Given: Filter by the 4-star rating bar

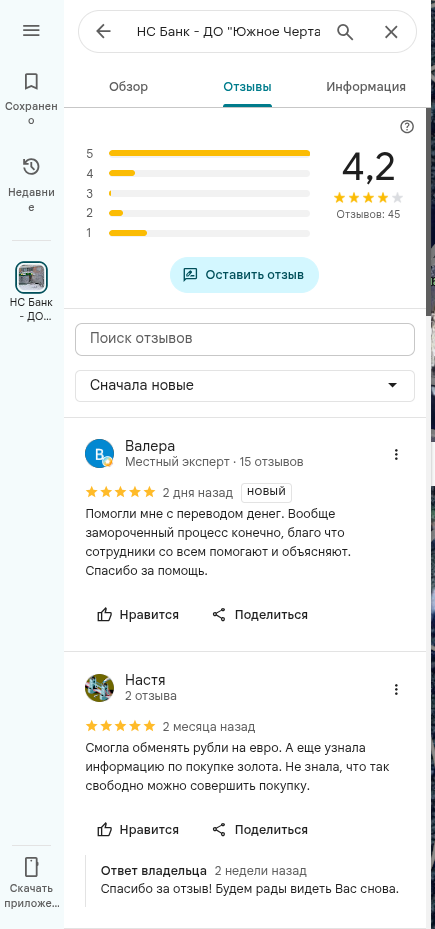Looking at the screenshot, I should click(x=199, y=174).
